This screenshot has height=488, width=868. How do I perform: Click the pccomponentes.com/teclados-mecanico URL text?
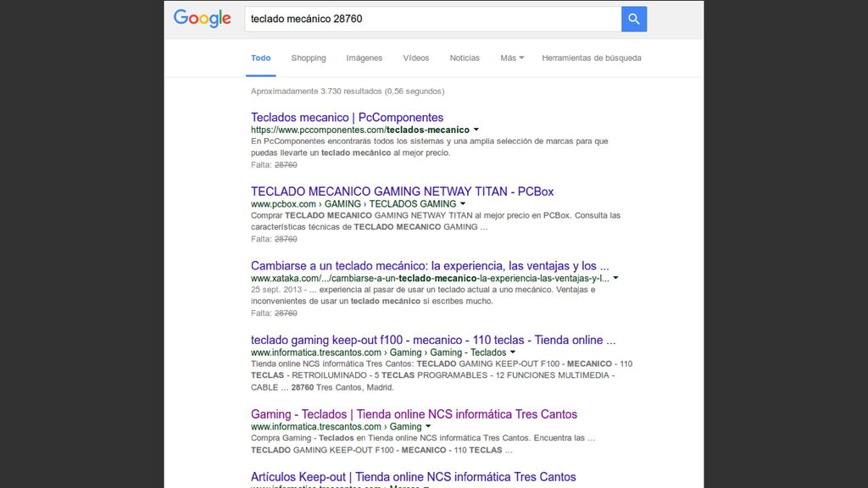pyautogui.click(x=359, y=130)
